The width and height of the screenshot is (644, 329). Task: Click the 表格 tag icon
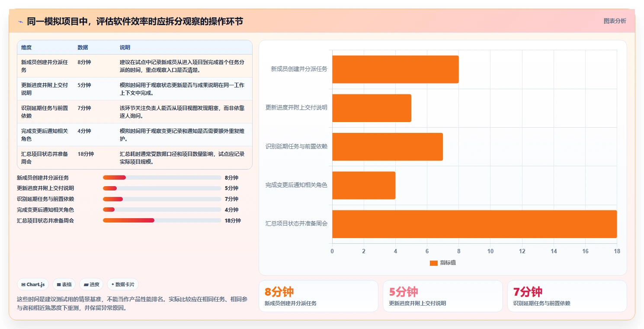pyautogui.click(x=59, y=284)
